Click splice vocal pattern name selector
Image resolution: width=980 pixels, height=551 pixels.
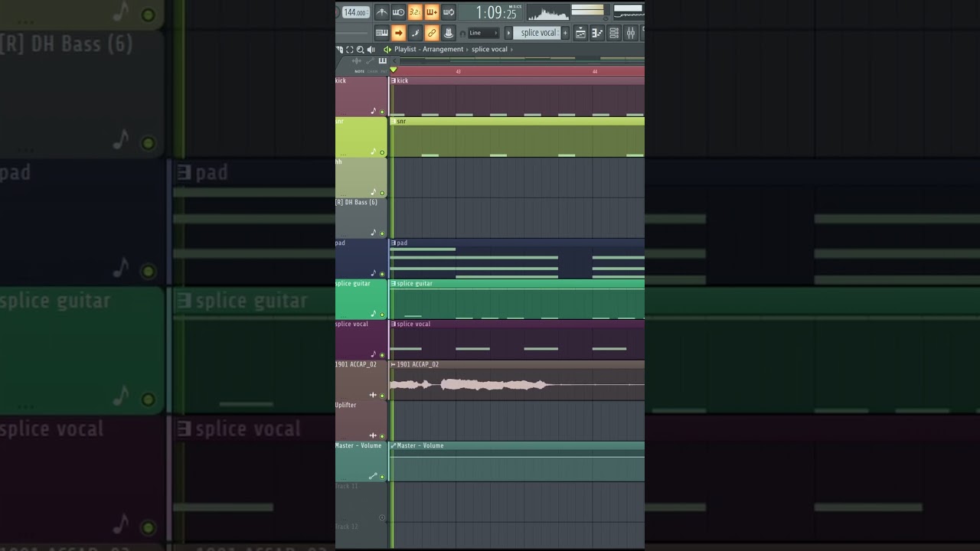537,33
